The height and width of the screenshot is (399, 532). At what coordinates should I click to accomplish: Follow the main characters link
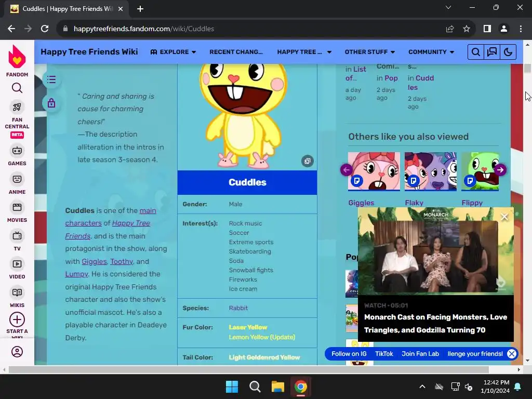(x=111, y=217)
